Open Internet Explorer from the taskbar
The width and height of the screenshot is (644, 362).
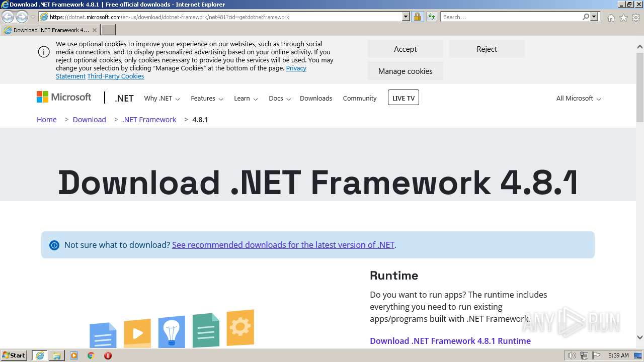point(40,355)
